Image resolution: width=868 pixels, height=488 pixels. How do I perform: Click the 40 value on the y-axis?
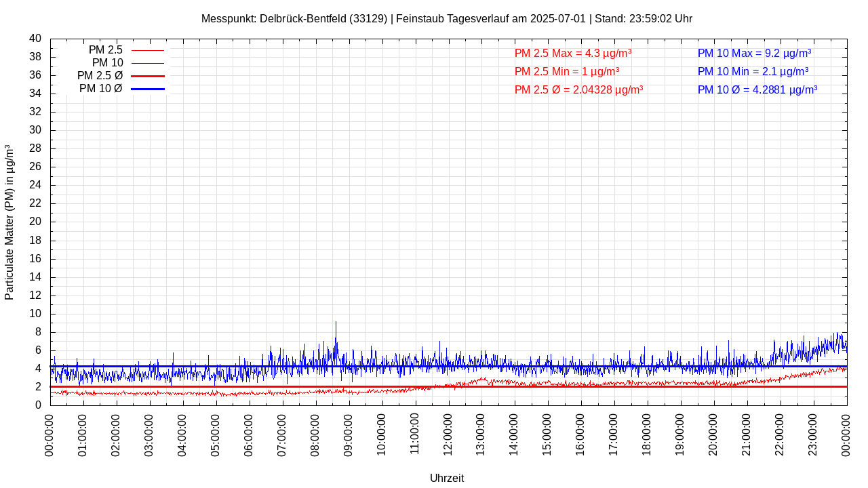(35, 39)
